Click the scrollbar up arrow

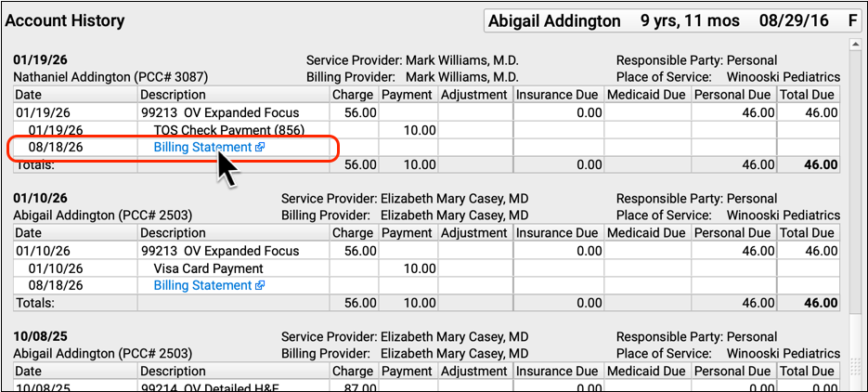854,46
